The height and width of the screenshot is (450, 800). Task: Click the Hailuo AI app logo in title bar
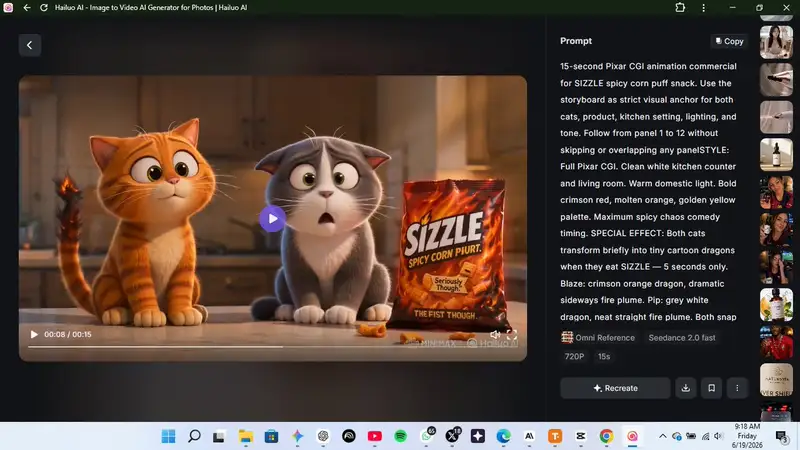[x=8, y=8]
